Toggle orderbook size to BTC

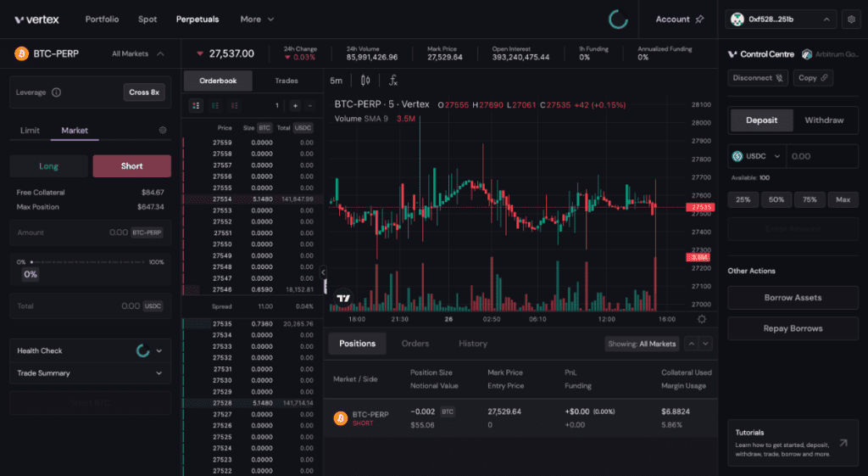tap(264, 128)
